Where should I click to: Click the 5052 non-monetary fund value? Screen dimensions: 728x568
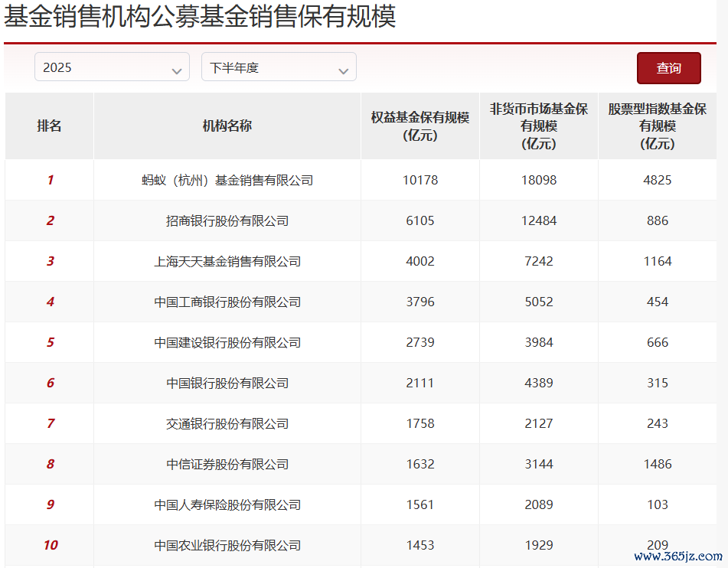click(539, 302)
